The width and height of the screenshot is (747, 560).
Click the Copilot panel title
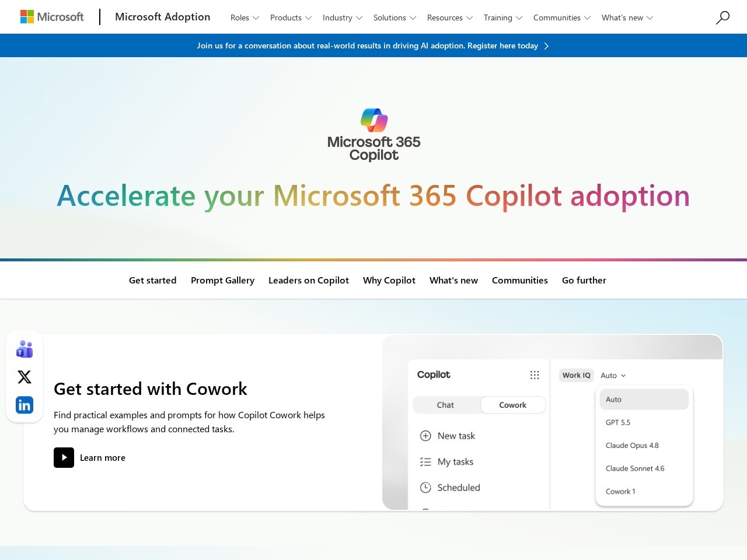click(434, 374)
